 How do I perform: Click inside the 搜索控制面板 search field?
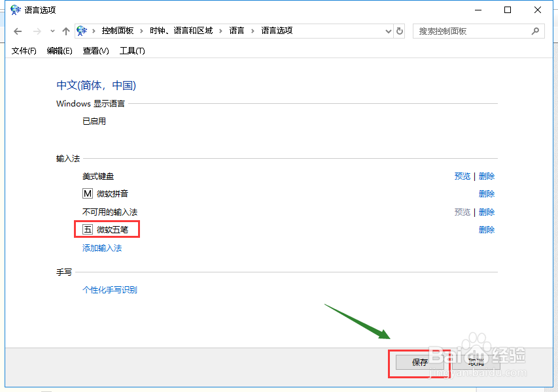[x=471, y=31]
